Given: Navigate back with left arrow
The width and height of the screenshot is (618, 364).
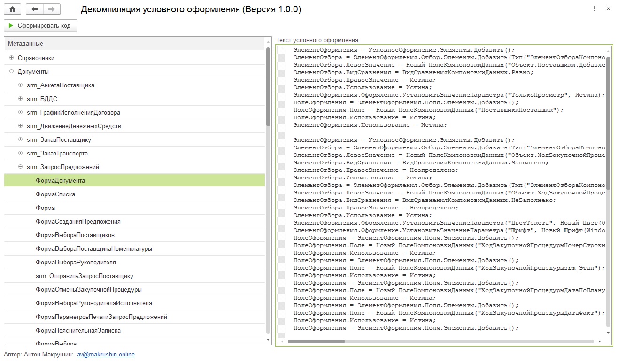Looking at the screenshot, I should [x=34, y=9].
